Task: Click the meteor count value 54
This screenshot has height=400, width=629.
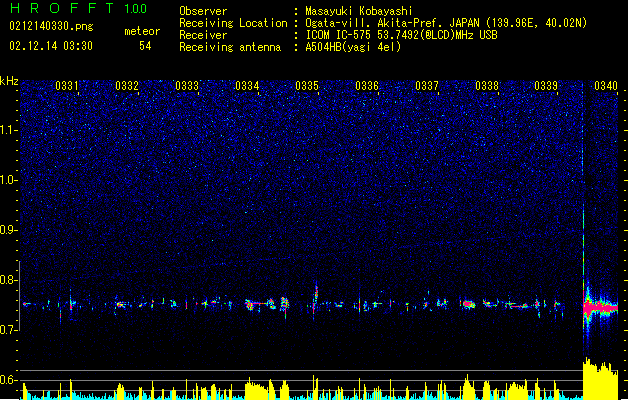Action: point(145,46)
